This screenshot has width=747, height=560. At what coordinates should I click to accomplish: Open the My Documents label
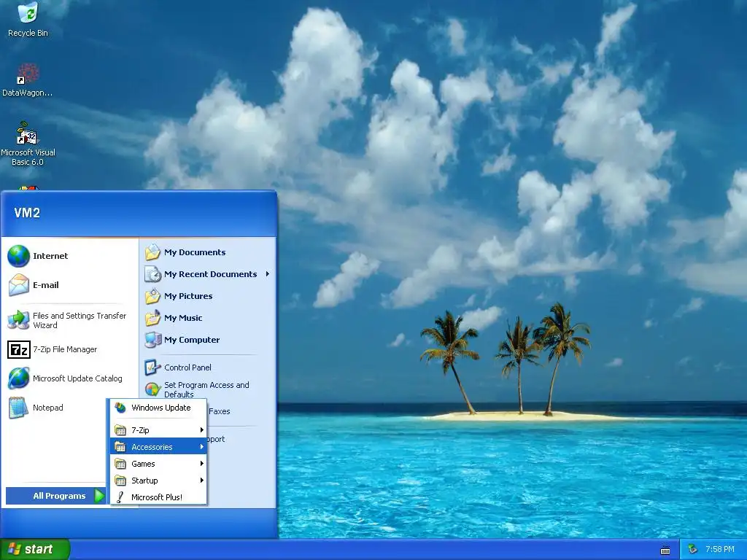pyautogui.click(x=195, y=252)
